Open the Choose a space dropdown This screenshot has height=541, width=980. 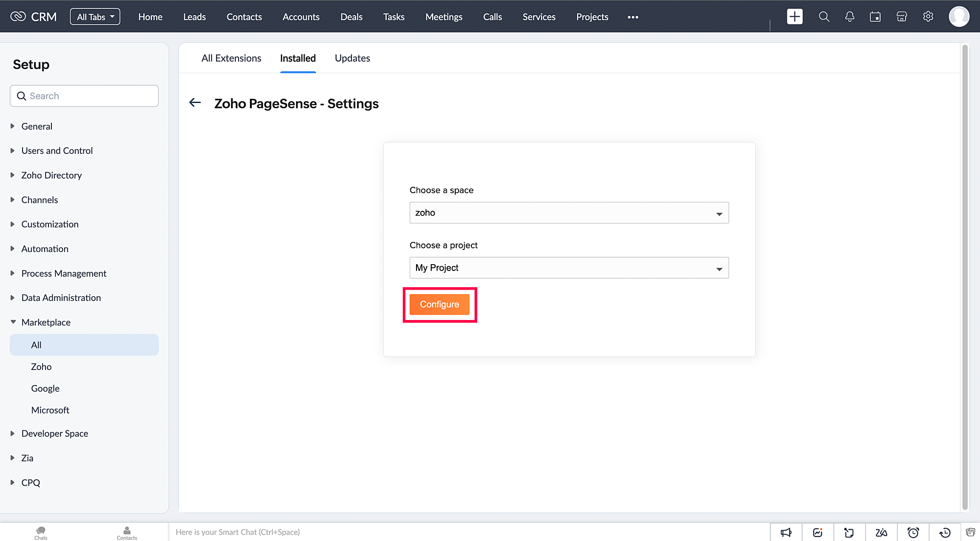(568, 213)
